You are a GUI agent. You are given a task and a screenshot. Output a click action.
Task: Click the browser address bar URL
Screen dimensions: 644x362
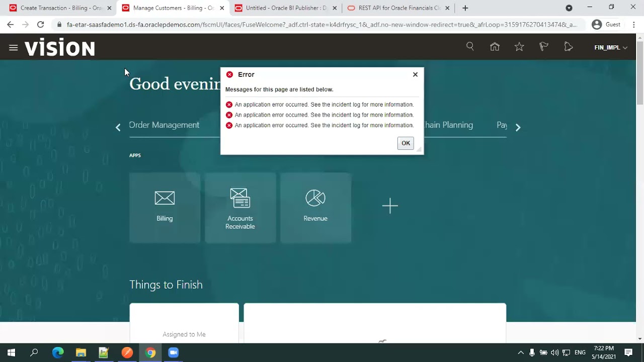[321, 25]
